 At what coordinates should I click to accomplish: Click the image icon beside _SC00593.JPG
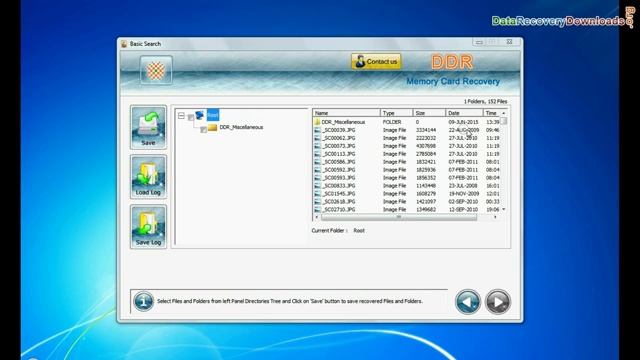coord(317,178)
